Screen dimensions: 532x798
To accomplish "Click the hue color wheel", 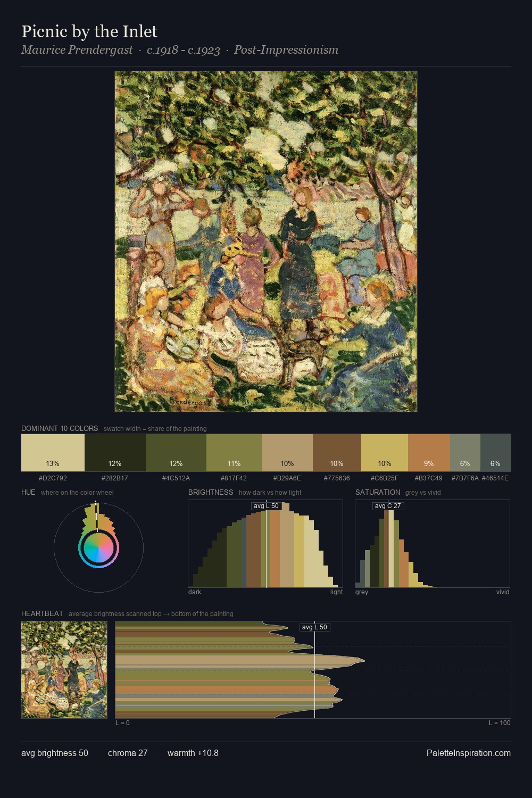I will (98, 547).
